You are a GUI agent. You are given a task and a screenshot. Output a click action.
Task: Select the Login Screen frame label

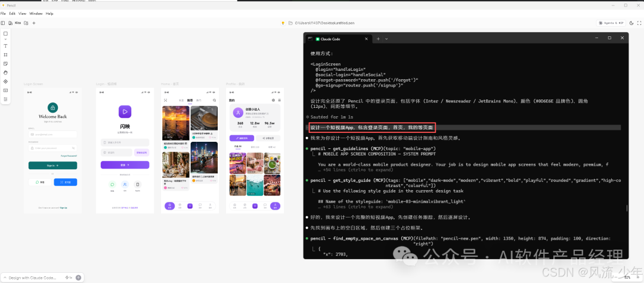coord(33,84)
